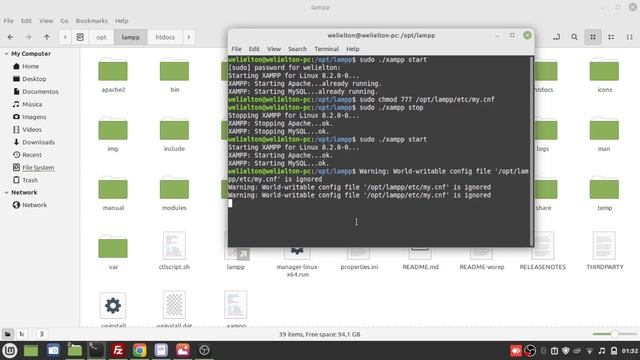The width and height of the screenshot is (640, 360).
Task: Click the htdocs path button
Action: click(165, 37)
